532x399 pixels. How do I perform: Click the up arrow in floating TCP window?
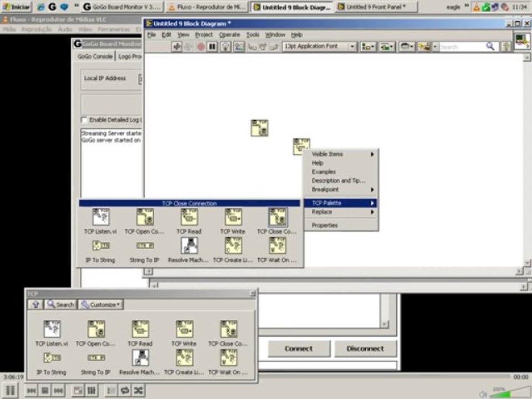[35, 304]
